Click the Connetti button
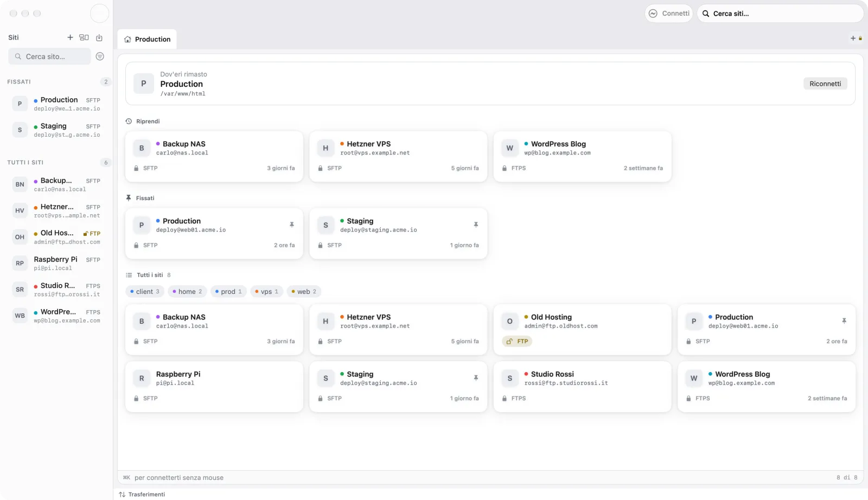Image resolution: width=868 pixels, height=500 pixels. coord(669,14)
